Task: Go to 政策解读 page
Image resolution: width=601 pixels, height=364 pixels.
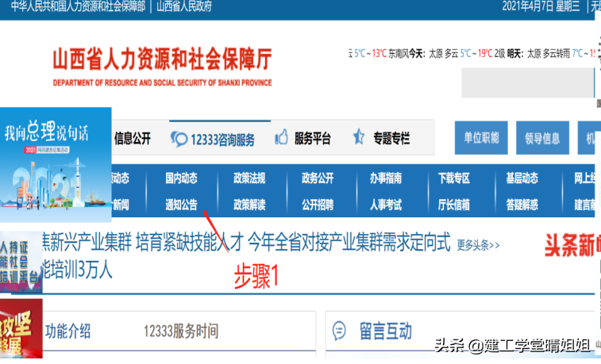Action: [x=248, y=205]
